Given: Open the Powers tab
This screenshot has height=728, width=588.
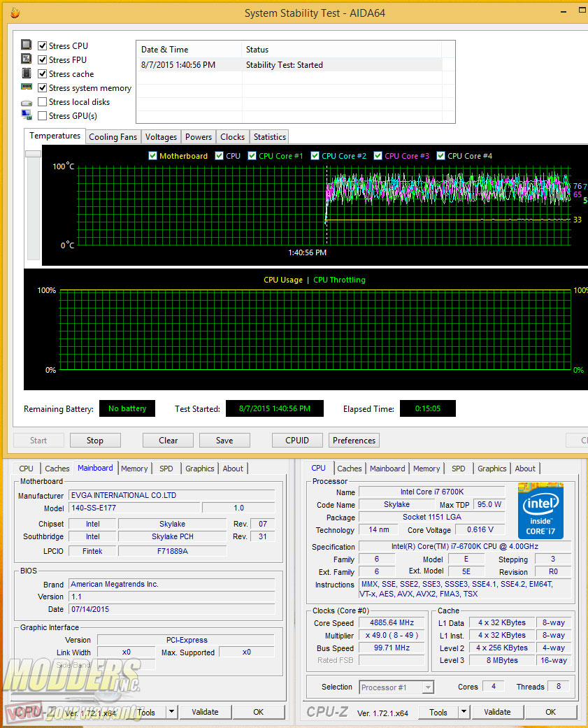Looking at the screenshot, I should [x=198, y=137].
